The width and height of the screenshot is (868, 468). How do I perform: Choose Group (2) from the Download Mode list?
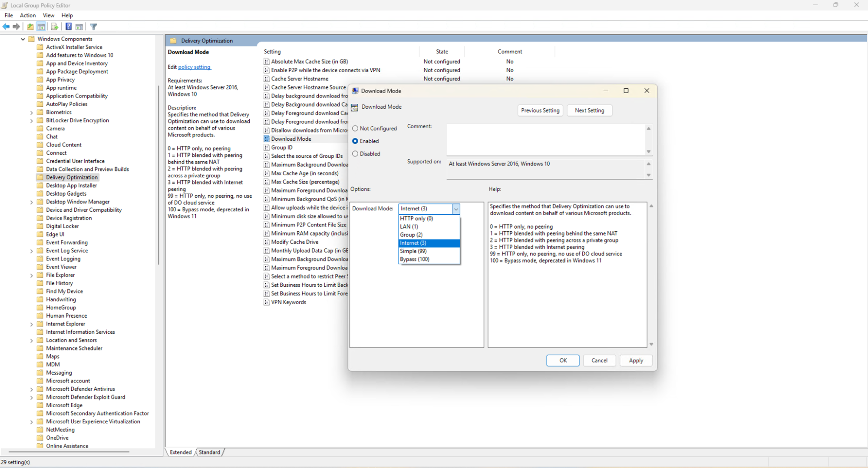[411, 235]
